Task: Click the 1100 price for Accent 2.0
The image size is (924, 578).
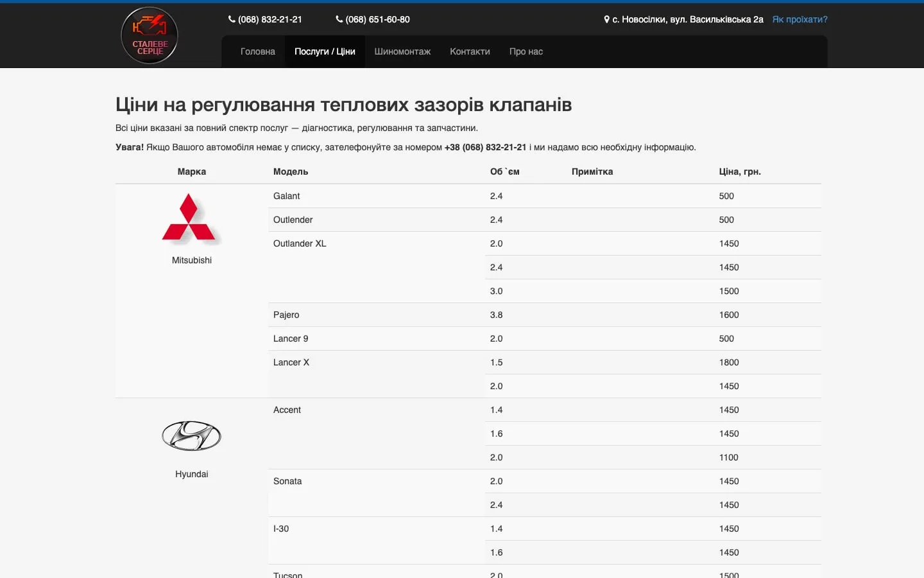Action: pyautogui.click(x=729, y=457)
